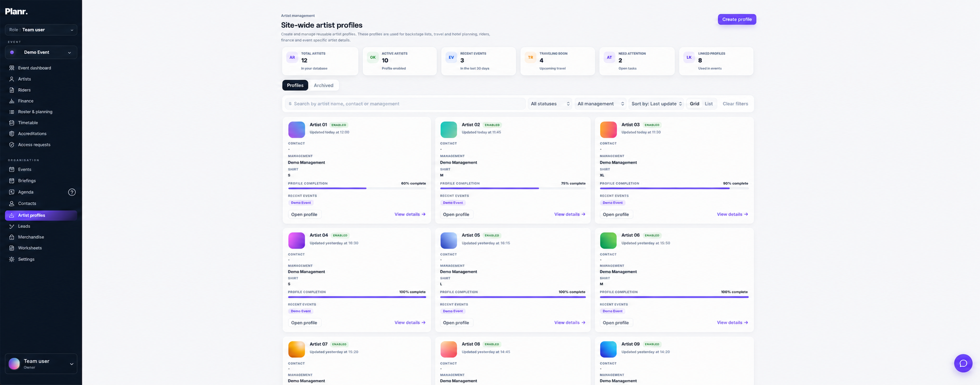The width and height of the screenshot is (980, 385).
Task: Switch to List view
Action: tap(709, 104)
